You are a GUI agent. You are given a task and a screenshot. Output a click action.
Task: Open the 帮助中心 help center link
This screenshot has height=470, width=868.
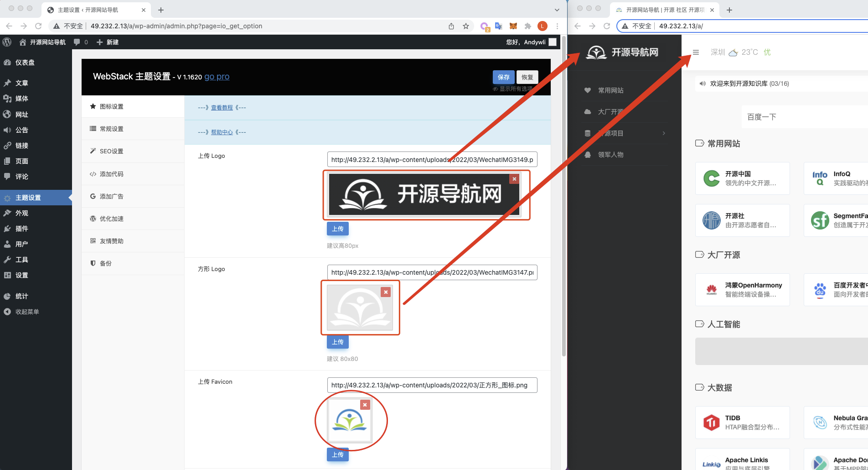222,132
